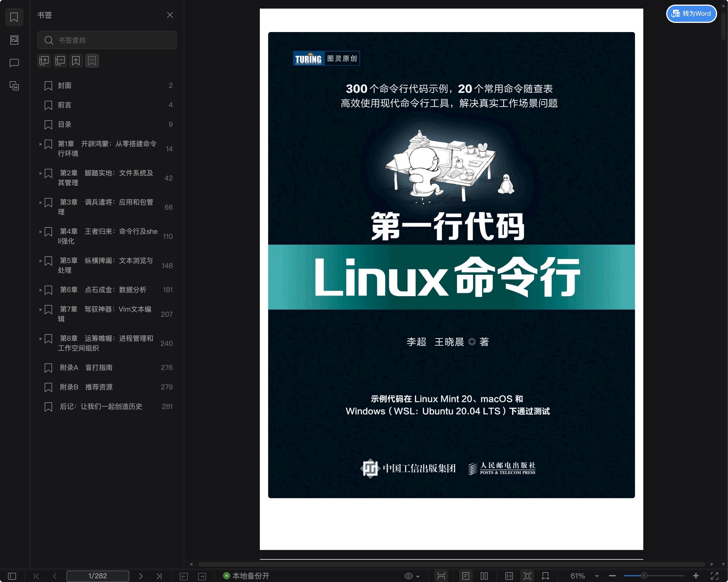Open the thumbnails panel icon
Image resolution: width=728 pixels, height=582 pixels.
click(14, 40)
